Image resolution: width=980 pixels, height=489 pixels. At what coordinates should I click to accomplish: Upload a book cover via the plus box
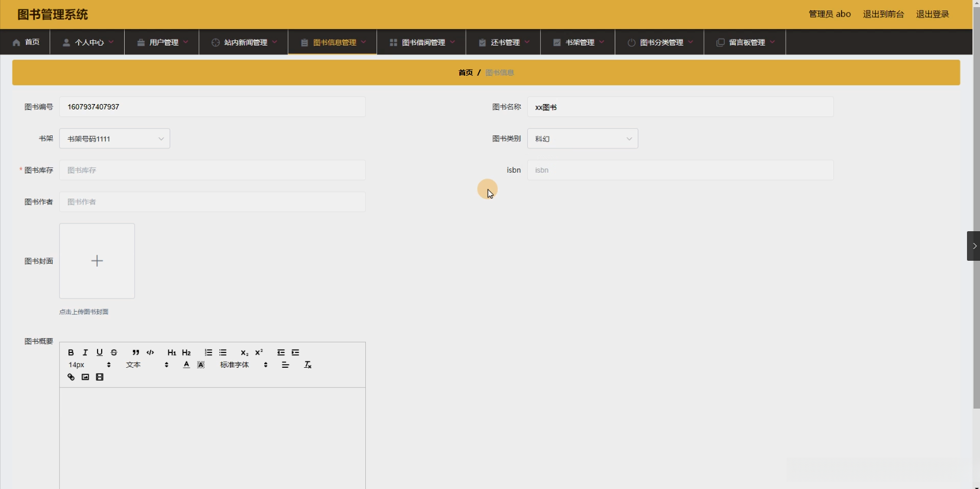tap(97, 261)
